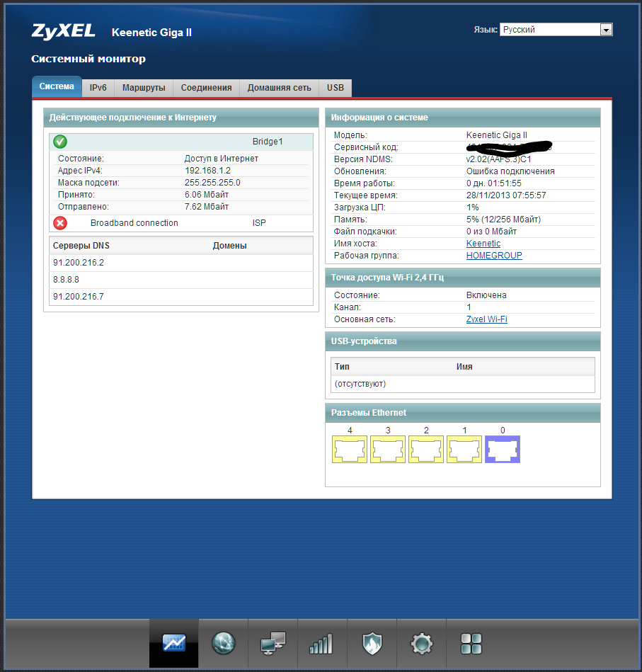The image size is (642, 672).
Task: Click the current time 28/11/2013 07:55:57
Action: coord(506,195)
